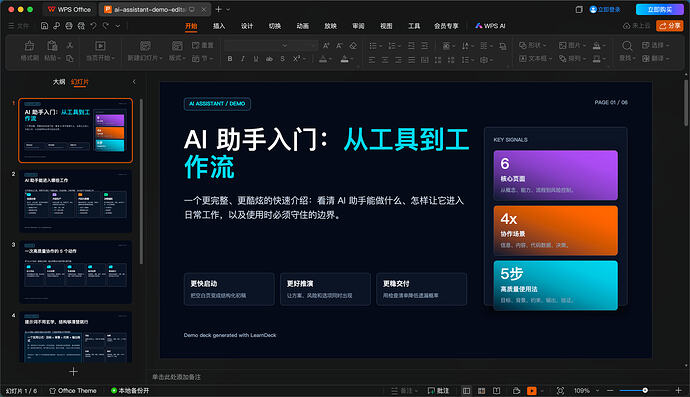
Task: Click the Office Theme status bar button
Action: pos(73,391)
